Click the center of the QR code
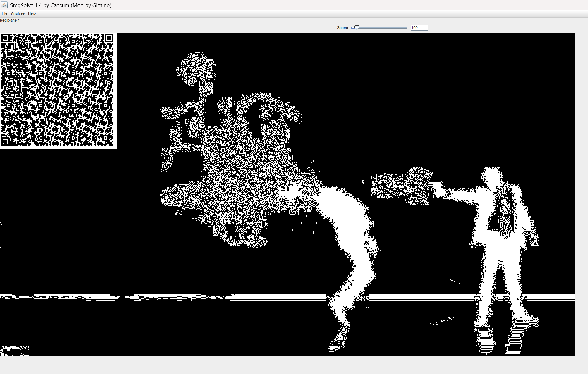The width and height of the screenshot is (588, 374). pos(57,90)
